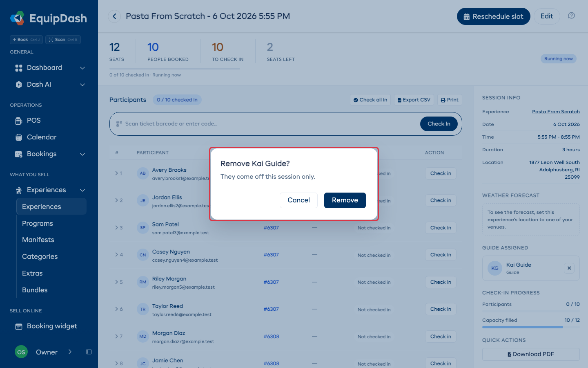
Task: Select Experiences submenu item
Action: (x=51, y=206)
